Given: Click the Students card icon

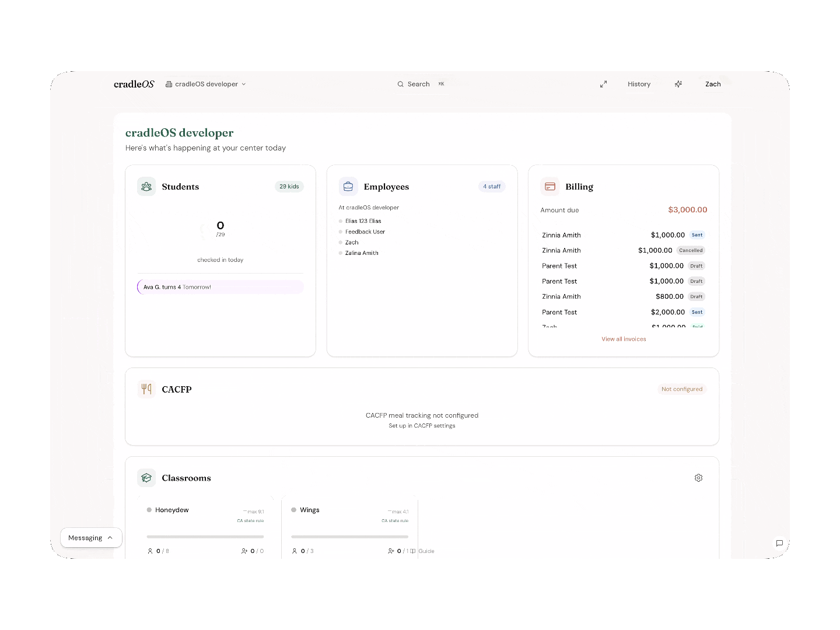Looking at the screenshot, I should (x=146, y=187).
